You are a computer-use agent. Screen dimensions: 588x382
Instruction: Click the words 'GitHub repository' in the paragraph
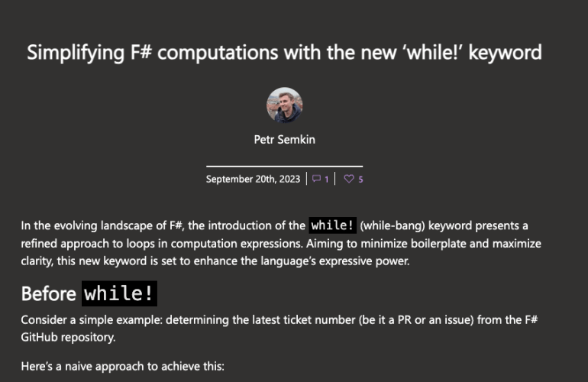click(x=60, y=335)
